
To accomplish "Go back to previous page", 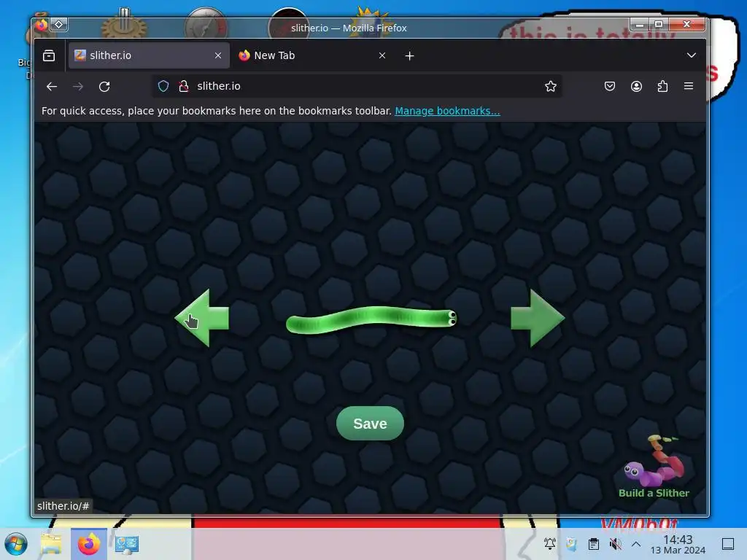I will point(52,86).
